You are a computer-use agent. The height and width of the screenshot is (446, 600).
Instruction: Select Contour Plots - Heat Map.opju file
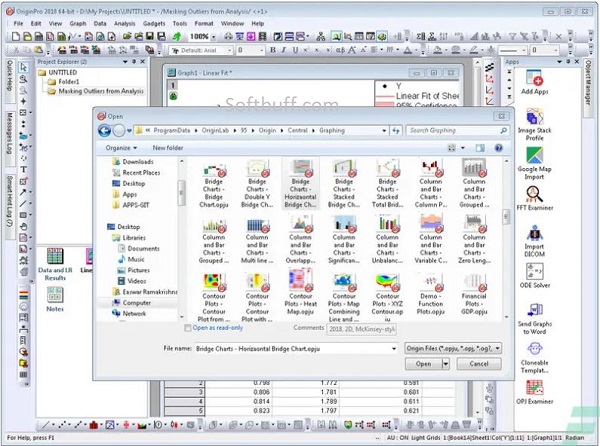300,292
